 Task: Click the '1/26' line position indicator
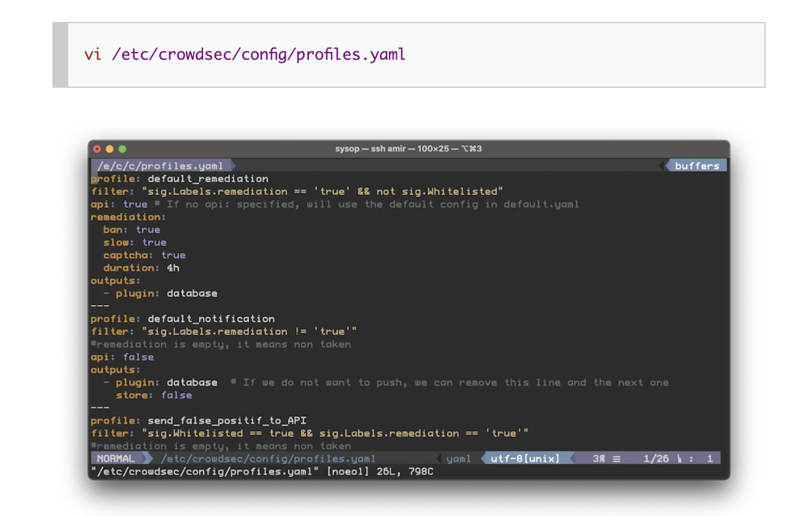tap(656, 459)
